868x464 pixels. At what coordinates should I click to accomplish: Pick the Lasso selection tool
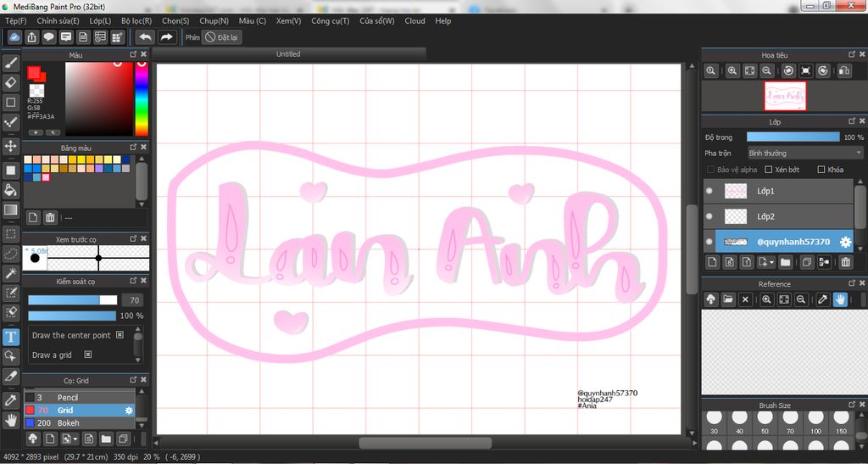[10, 254]
